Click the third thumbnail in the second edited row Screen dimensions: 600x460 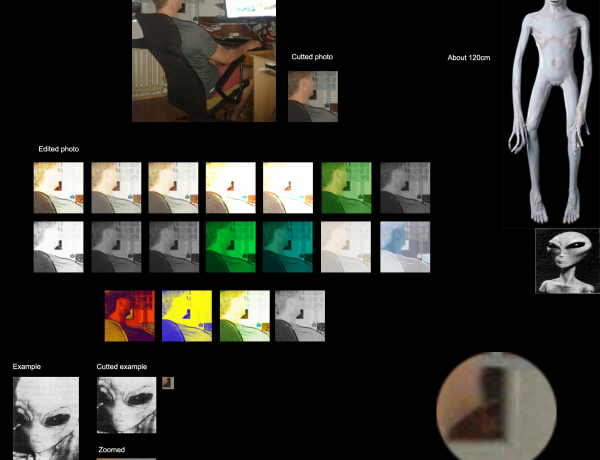[x=174, y=247]
